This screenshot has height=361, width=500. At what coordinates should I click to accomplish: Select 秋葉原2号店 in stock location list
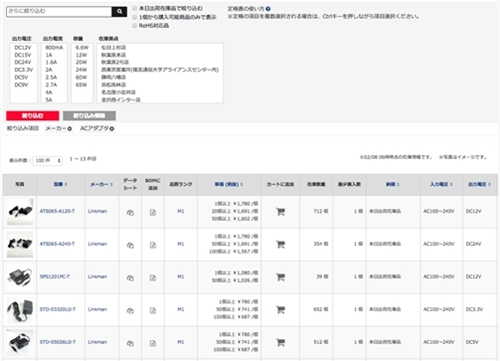[x=115, y=62]
